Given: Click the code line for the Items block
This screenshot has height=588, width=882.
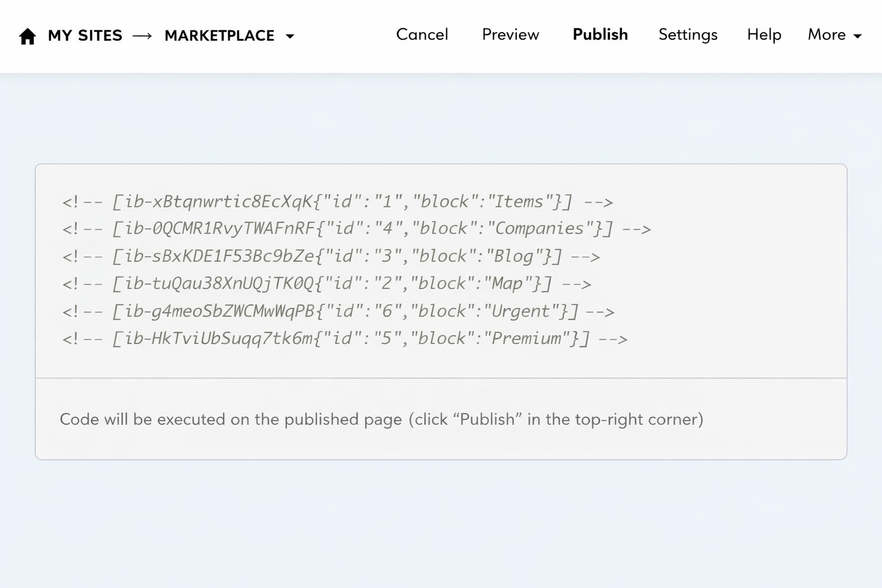Looking at the screenshot, I should click(x=338, y=202).
